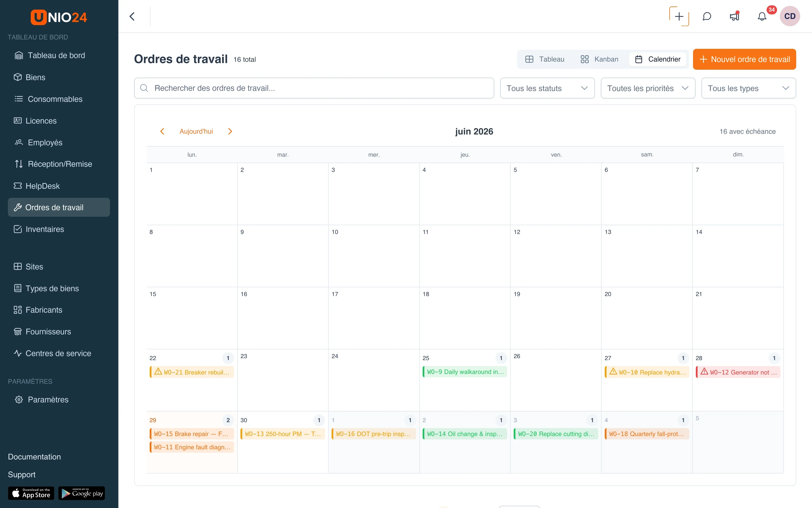Open the Support link
This screenshot has width=812, height=508.
click(22, 474)
